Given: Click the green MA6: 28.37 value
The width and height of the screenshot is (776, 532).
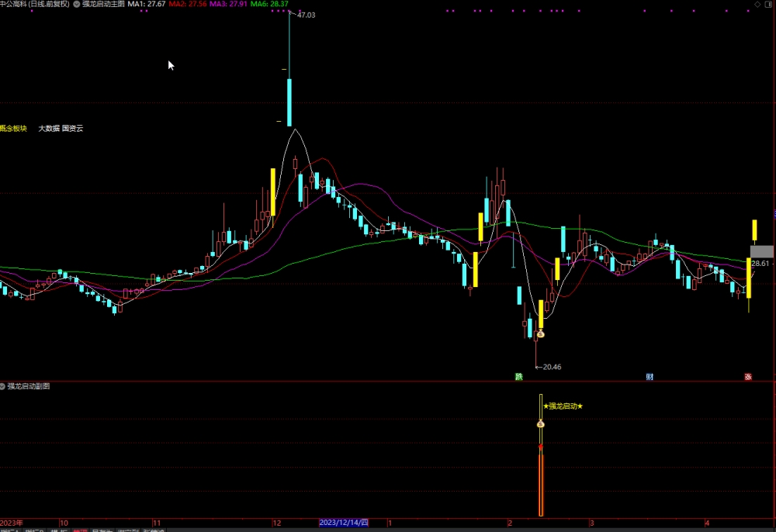Looking at the screenshot, I should coord(269,4).
